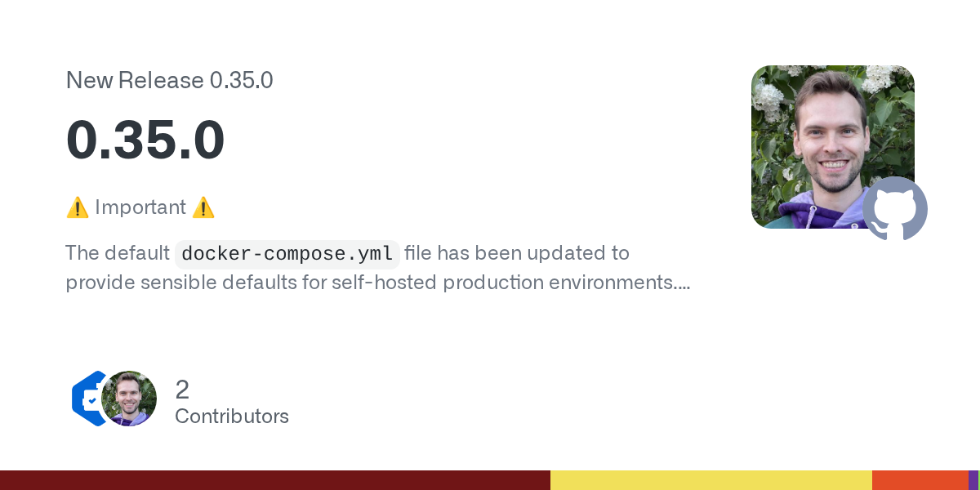Select the yellow language bar segment
Image resolution: width=980 pixels, height=490 pixels.
(x=710, y=480)
